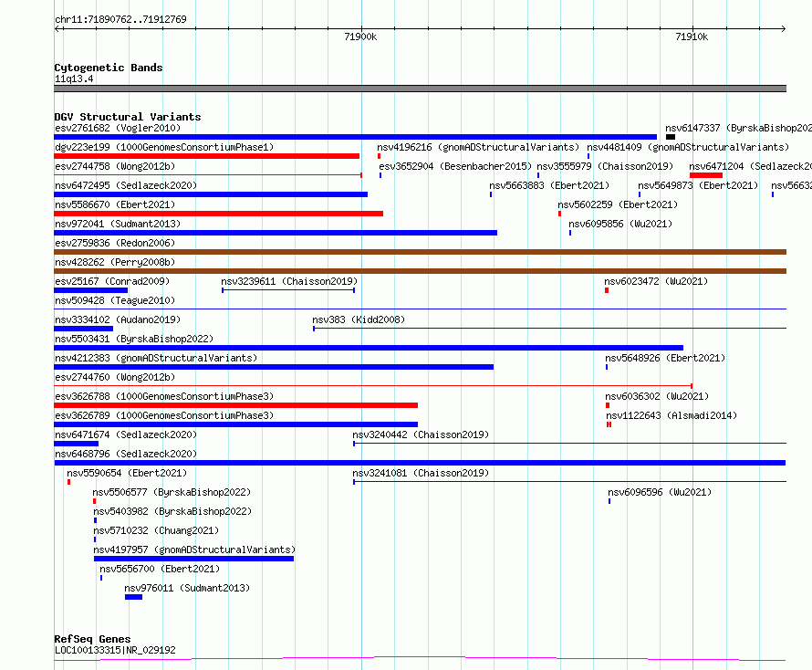Click nsv6472495 (Sedlazeck2020) label

click(x=126, y=185)
